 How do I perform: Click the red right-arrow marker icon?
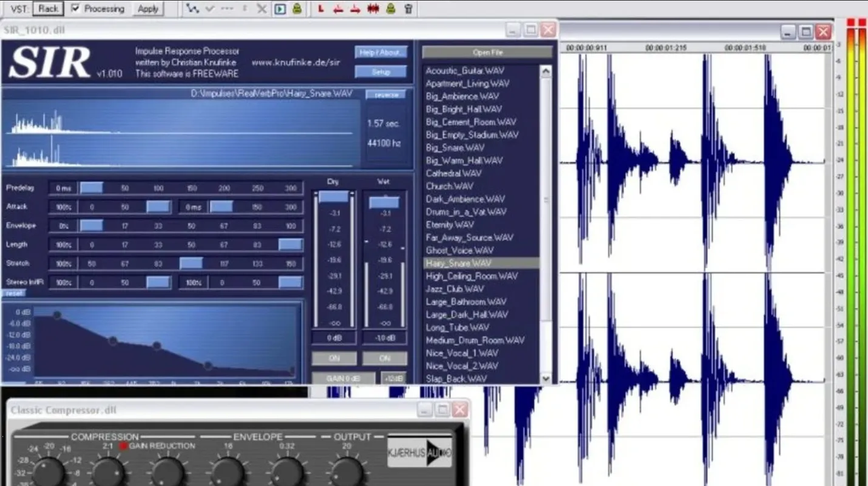coord(355,9)
